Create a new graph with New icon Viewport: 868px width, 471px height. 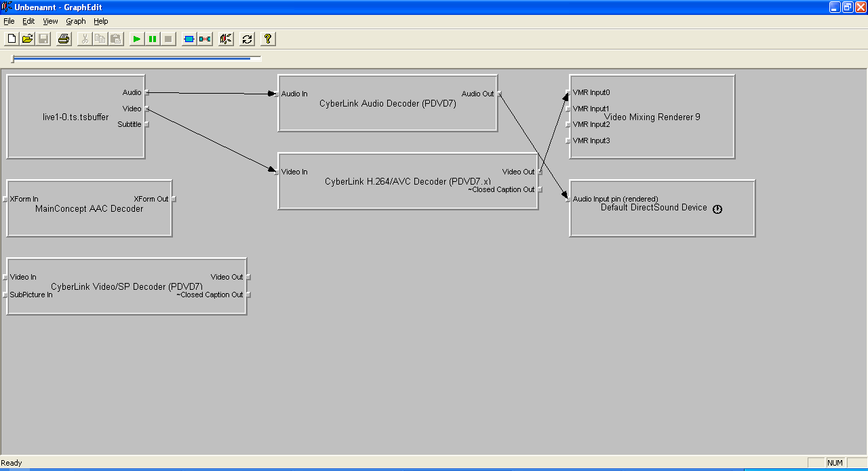tap(12, 39)
